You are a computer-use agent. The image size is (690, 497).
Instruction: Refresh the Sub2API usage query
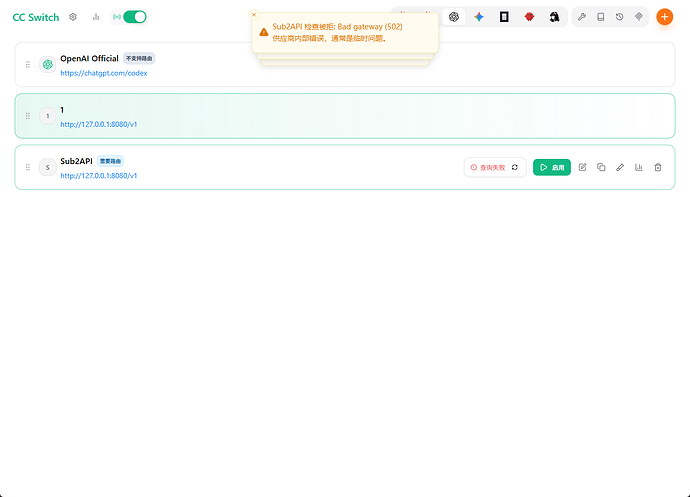[515, 167]
